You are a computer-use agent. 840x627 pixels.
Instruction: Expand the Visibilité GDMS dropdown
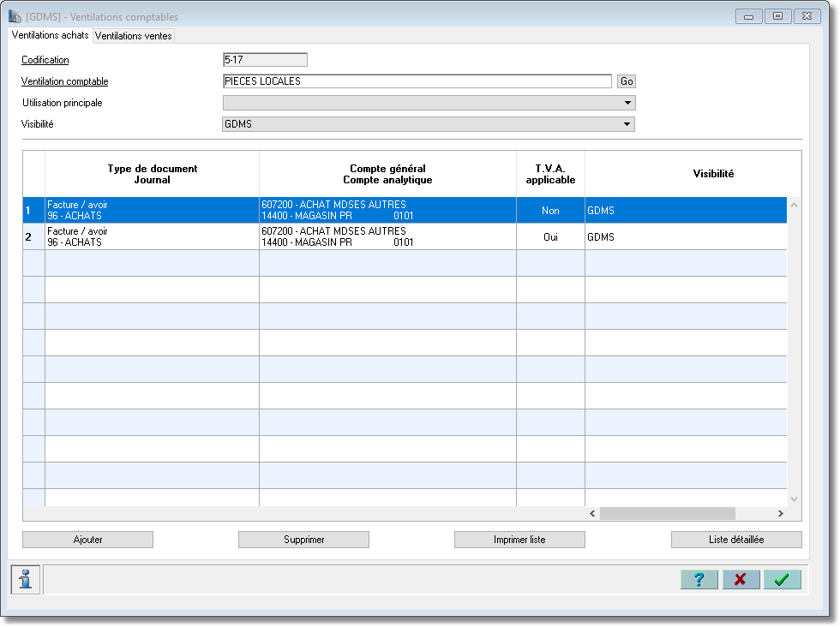(429, 124)
